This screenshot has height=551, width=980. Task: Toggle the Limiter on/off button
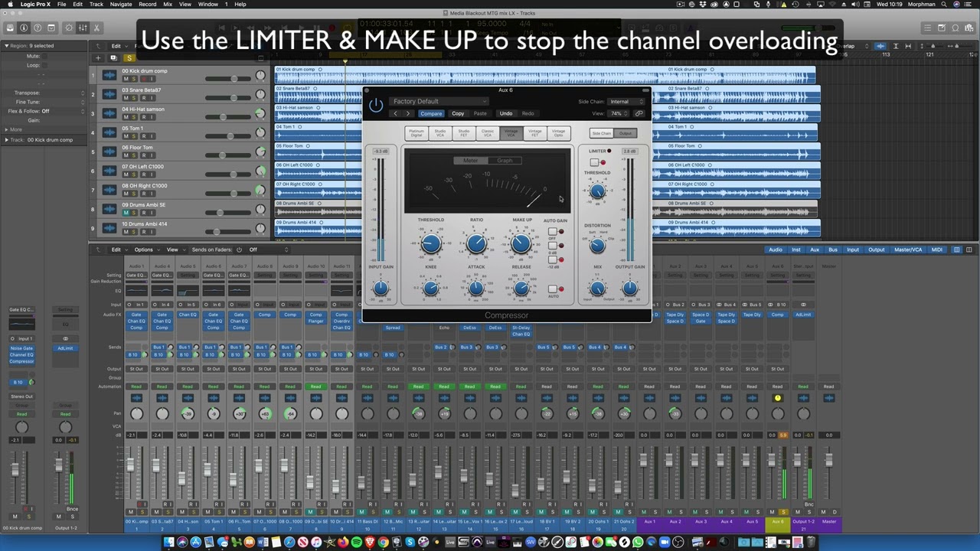click(x=594, y=162)
